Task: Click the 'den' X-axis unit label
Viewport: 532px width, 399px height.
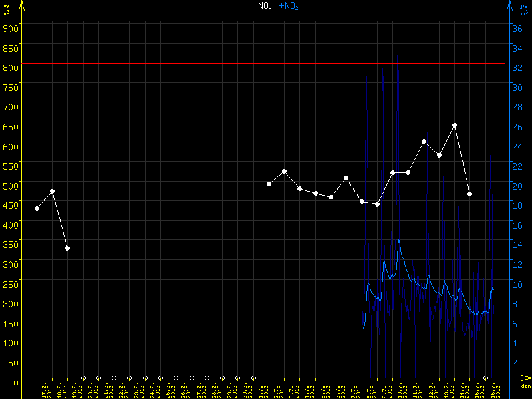Action: [525, 386]
